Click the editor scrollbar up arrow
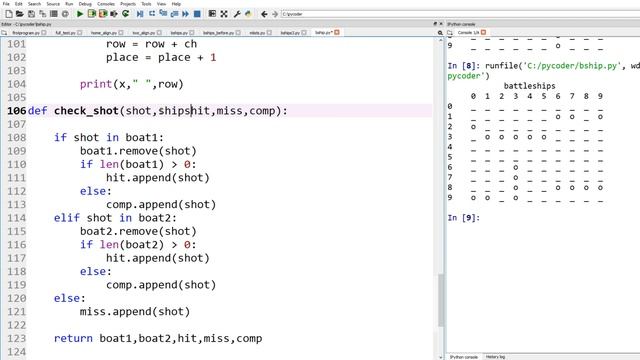This screenshot has height=360, width=640. 441,40
